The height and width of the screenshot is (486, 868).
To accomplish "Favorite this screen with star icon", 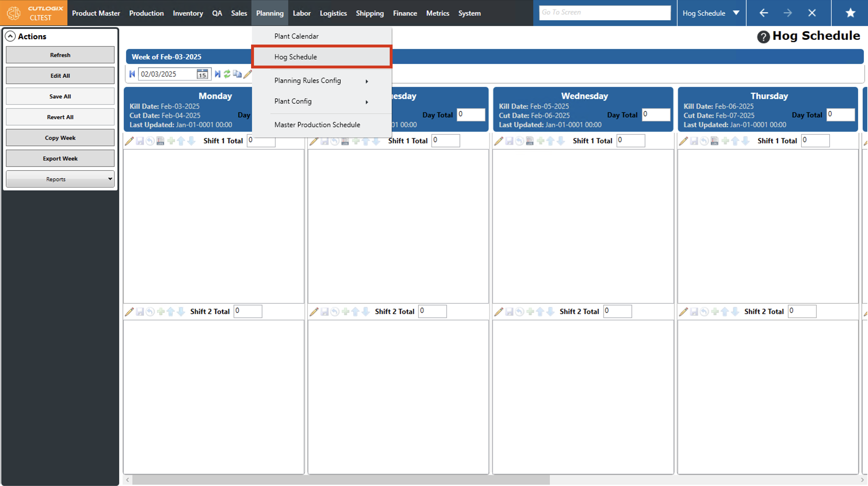I will (850, 13).
